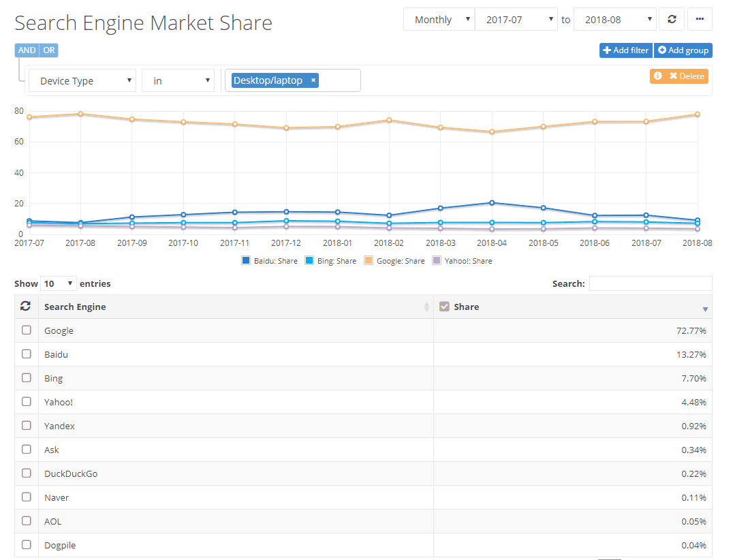This screenshot has width=733, height=560.
Task: Open the Device Type filter dropdown
Action: 82,80
